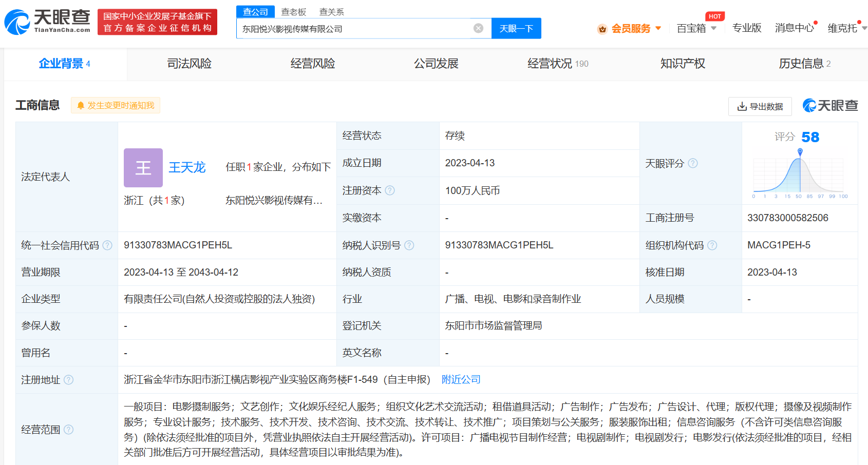Viewport: 868px width, 465px height.
Task: Clear the search box with the X icon
Action: (x=478, y=28)
